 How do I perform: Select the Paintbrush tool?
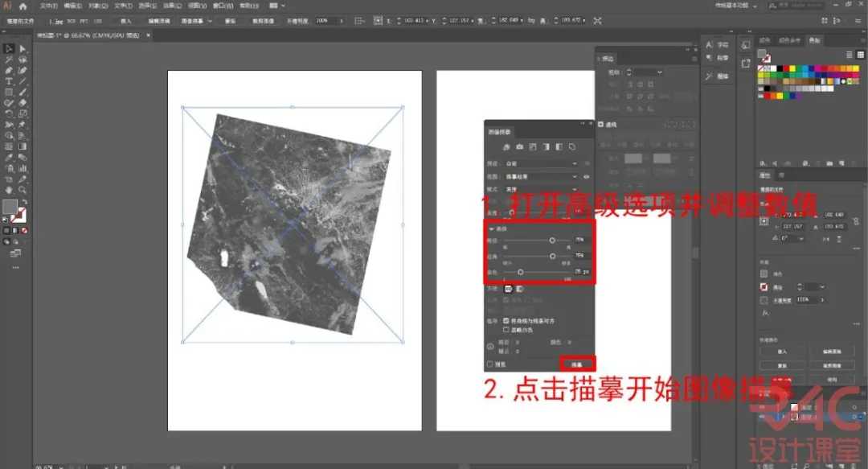[23, 93]
